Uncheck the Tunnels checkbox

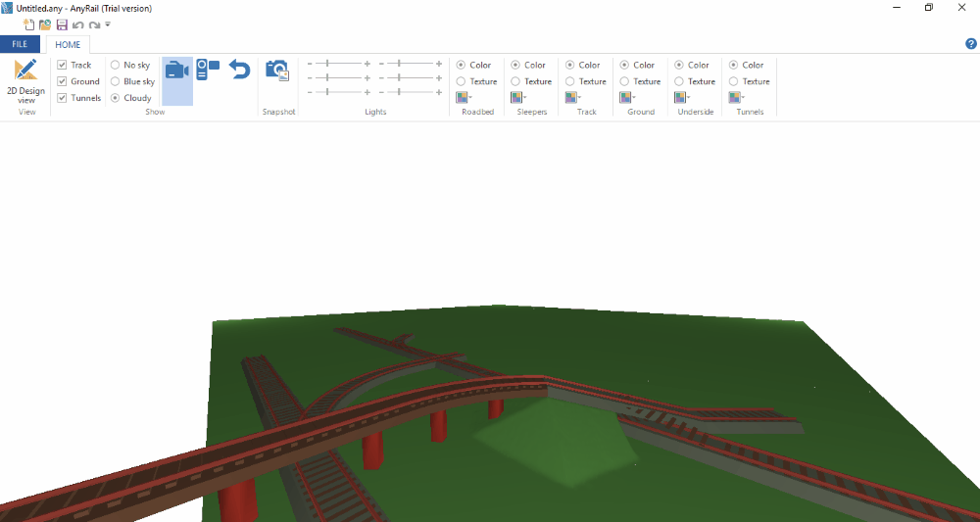[x=62, y=98]
